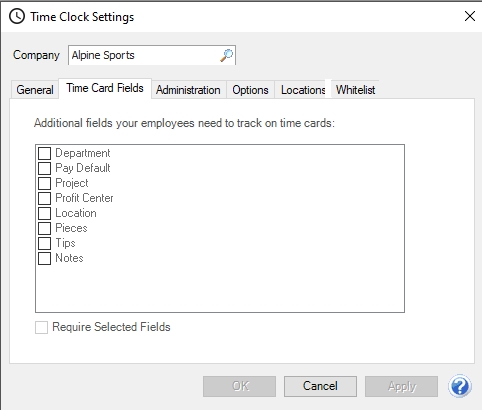This screenshot has width=482, height=410.
Task: Switch to the General tab
Action: pos(35,90)
